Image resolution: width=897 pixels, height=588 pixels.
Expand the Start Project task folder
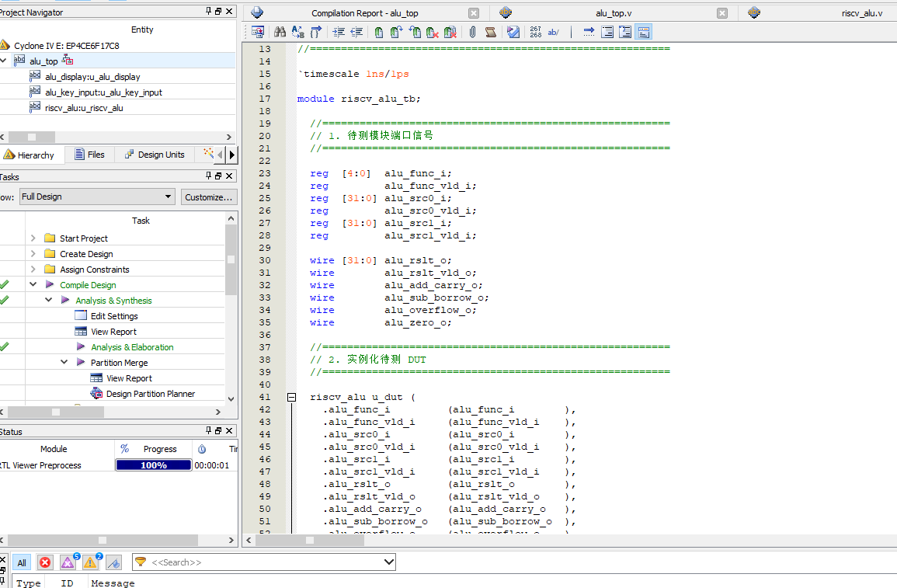[33, 238]
